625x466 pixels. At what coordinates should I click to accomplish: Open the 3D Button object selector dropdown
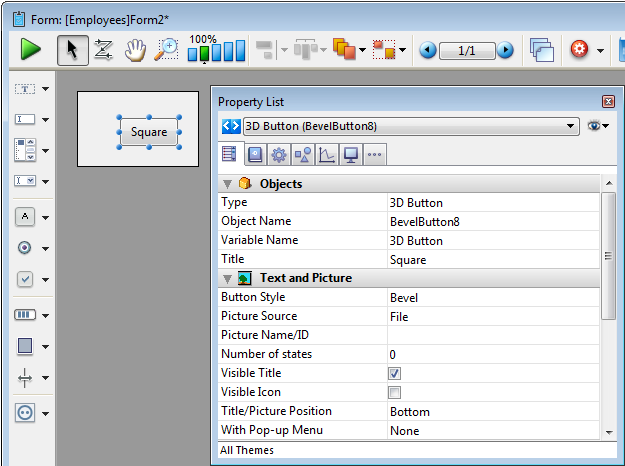[571, 126]
